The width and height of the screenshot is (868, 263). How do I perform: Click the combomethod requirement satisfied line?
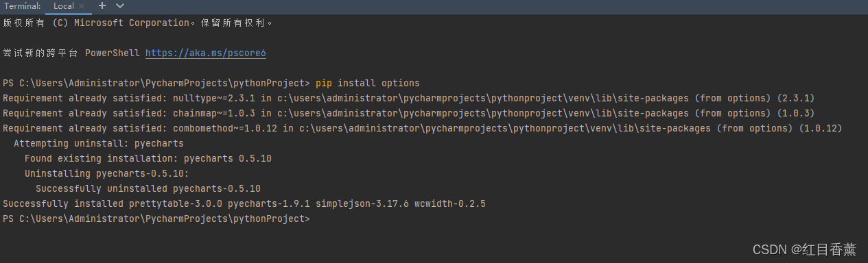click(x=423, y=128)
